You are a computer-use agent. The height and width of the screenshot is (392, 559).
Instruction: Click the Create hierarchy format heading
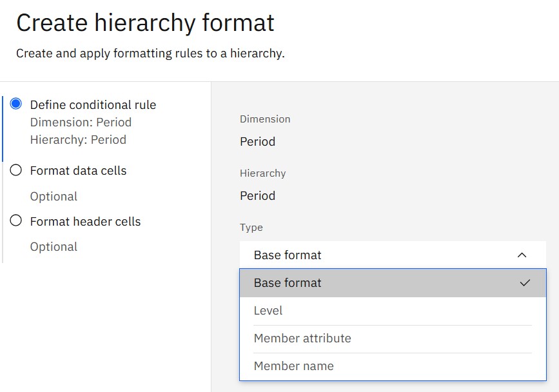[x=145, y=23]
